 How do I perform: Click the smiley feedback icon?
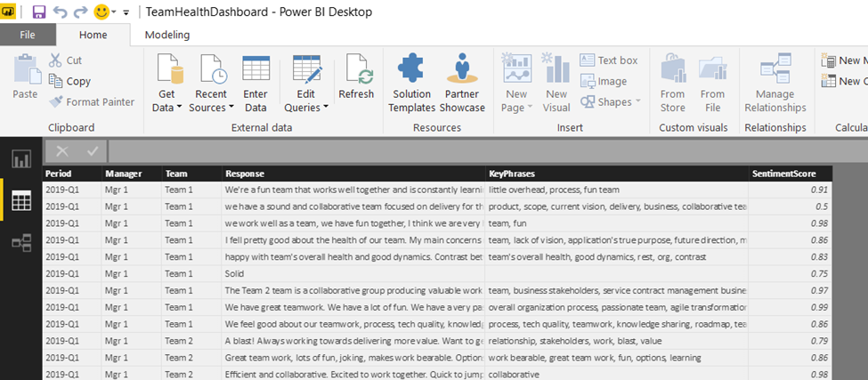point(101,12)
